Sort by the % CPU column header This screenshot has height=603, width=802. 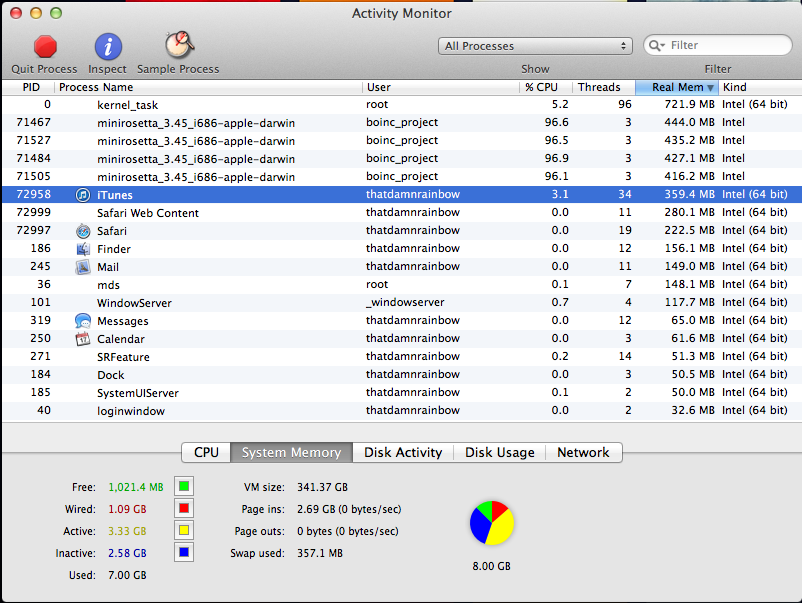click(x=546, y=87)
